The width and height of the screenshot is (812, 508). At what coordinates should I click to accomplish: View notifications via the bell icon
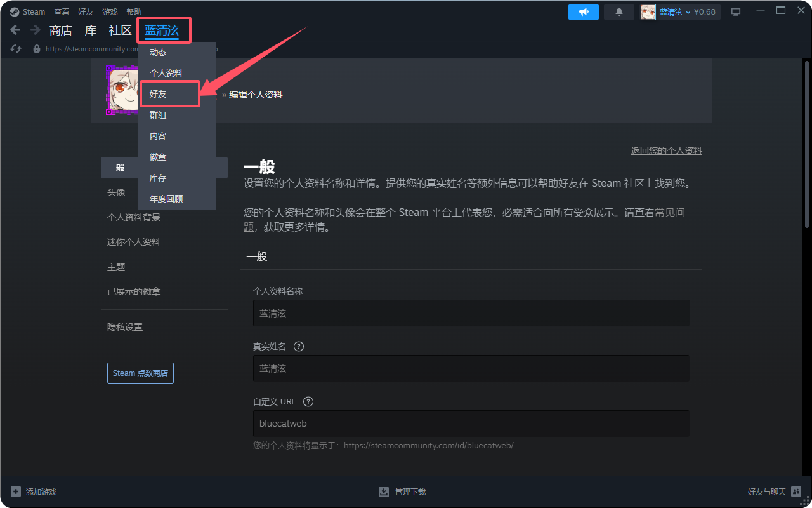click(x=619, y=11)
